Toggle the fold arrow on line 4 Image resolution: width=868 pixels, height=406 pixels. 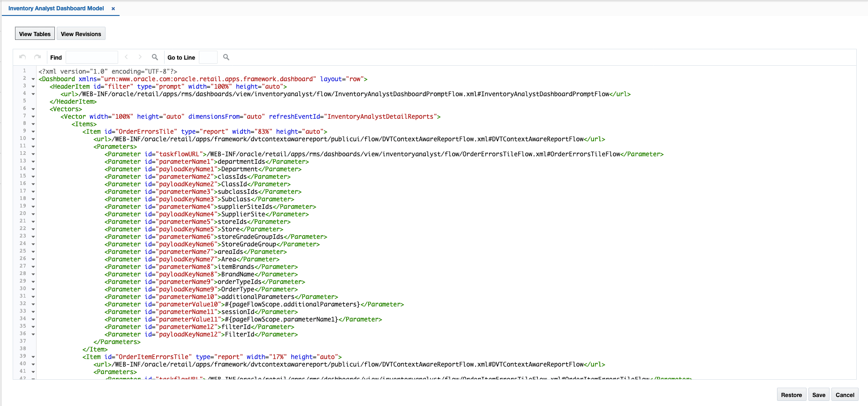33,94
